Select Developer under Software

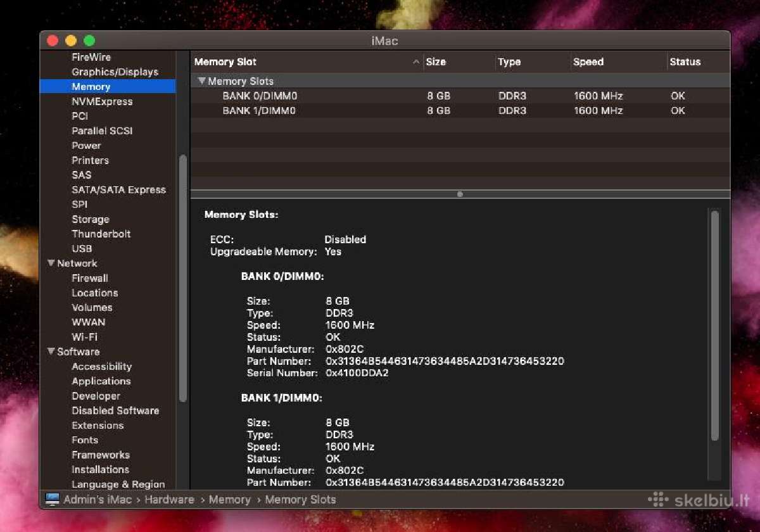tap(96, 396)
